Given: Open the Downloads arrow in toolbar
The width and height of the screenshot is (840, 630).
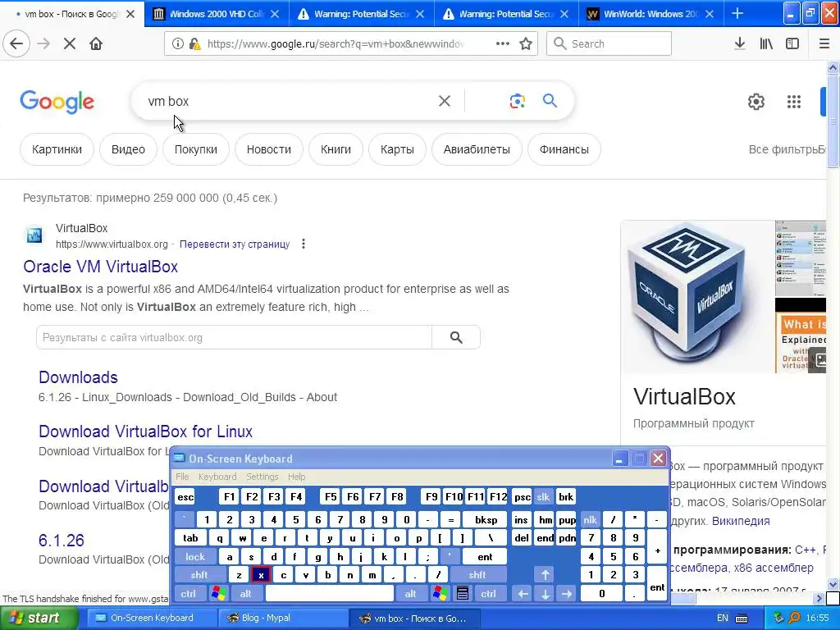Looking at the screenshot, I should [740, 44].
